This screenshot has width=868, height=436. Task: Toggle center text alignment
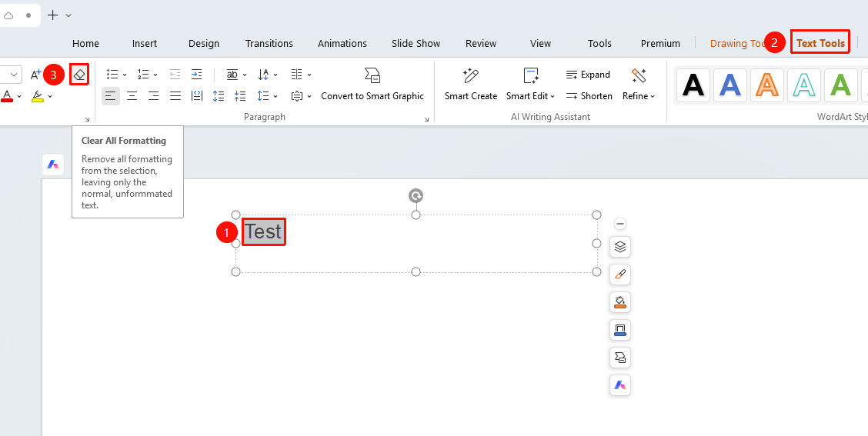[132, 96]
